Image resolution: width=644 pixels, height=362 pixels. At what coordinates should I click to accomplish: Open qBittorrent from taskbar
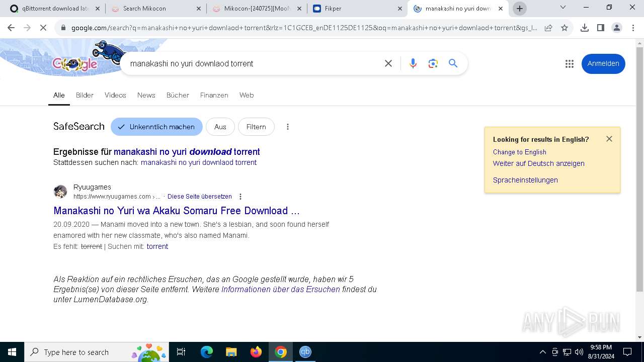[x=305, y=352]
